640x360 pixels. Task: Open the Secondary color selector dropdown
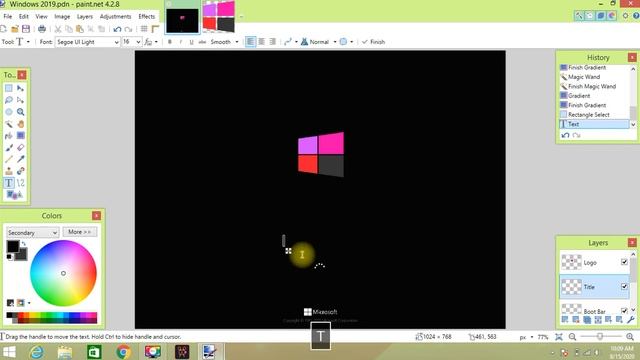32,232
